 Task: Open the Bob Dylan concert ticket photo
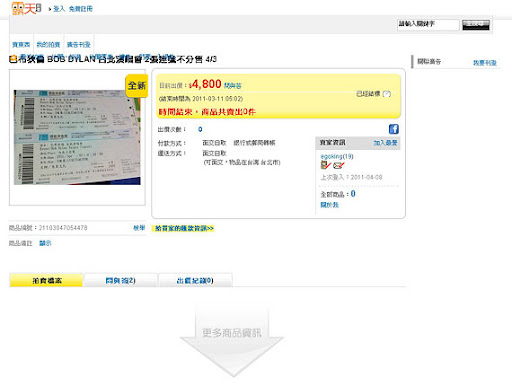[x=77, y=137]
